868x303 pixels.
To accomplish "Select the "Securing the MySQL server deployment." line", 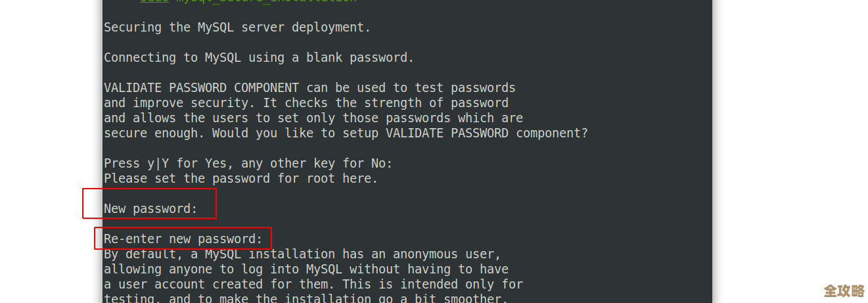I will 237,27.
